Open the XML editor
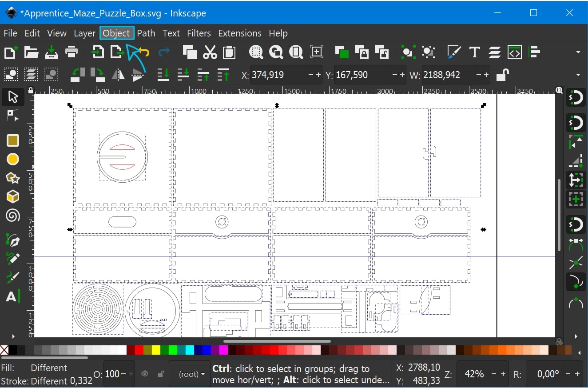The height and width of the screenshot is (388, 588). [515, 52]
